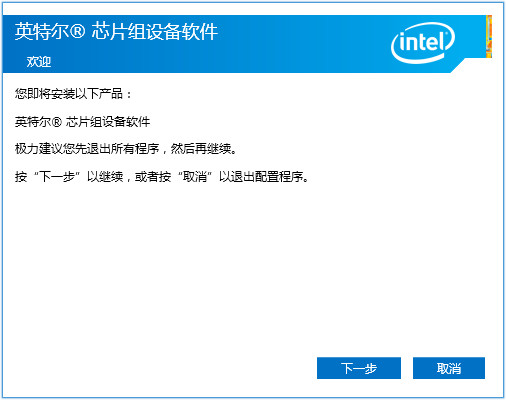Image resolution: width=506 pixels, height=400 pixels.
Task: Click the 欢迎 subtitle in the blue banner
Action: point(39,62)
